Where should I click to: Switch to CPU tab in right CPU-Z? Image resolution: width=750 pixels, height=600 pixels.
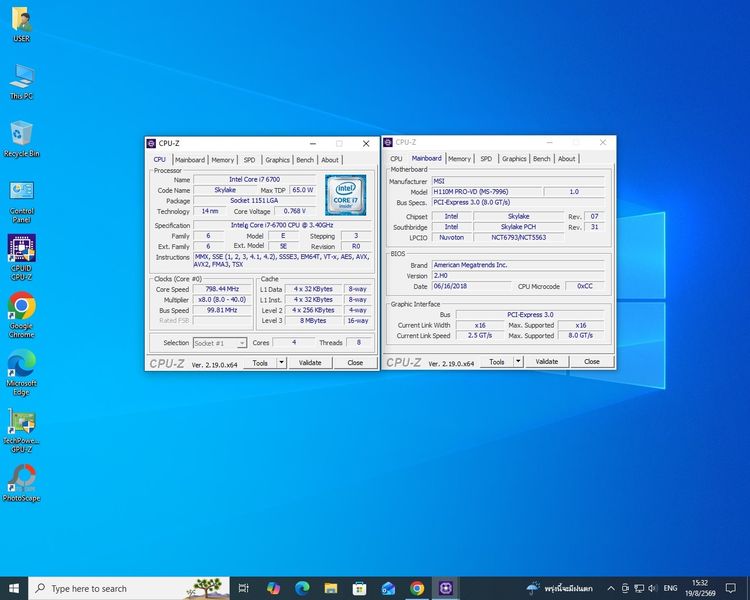(x=396, y=158)
